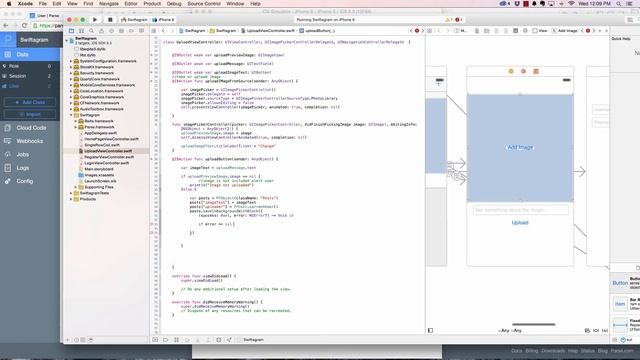Open the iPhone 6 device destination dropdown
The height and width of the screenshot is (360, 640).
[164, 20]
